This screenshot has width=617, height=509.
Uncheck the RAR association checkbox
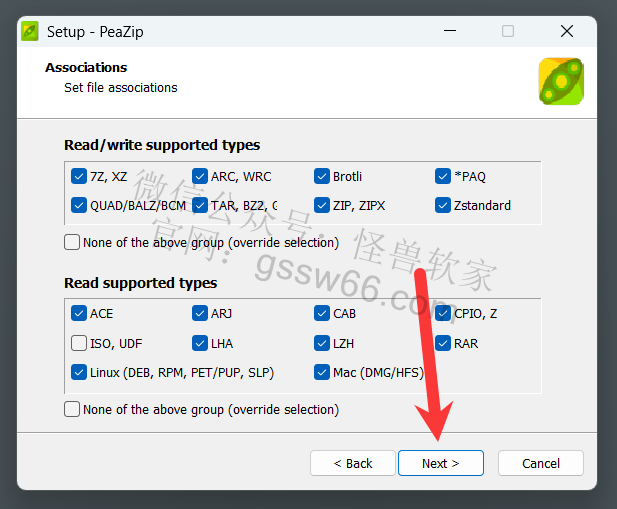coord(443,343)
